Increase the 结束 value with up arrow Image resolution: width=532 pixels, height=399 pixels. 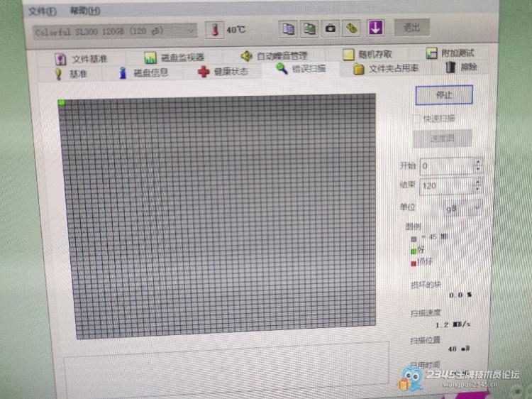pyautogui.click(x=477, y=182)
